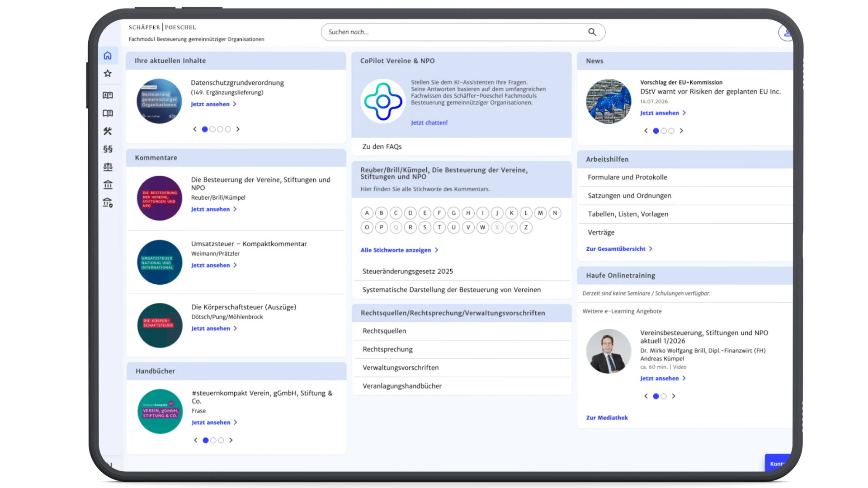Open Alle Stichworte anzeigen

tap(400, 250)
